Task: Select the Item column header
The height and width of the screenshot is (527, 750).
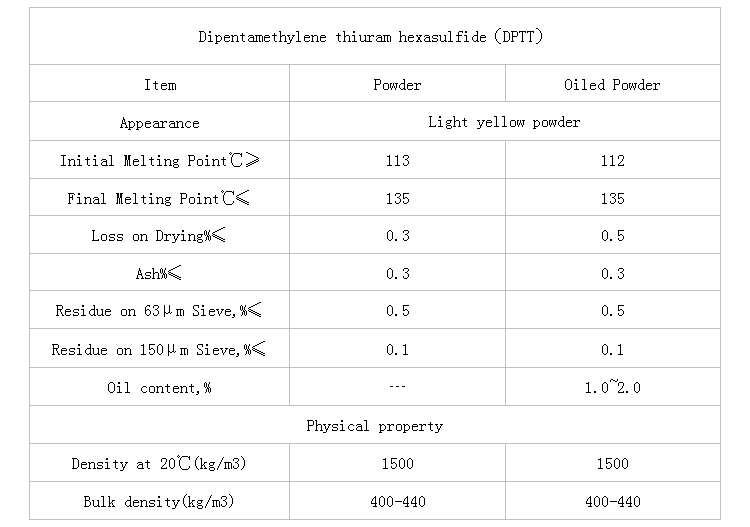Action: pos(160,85)
